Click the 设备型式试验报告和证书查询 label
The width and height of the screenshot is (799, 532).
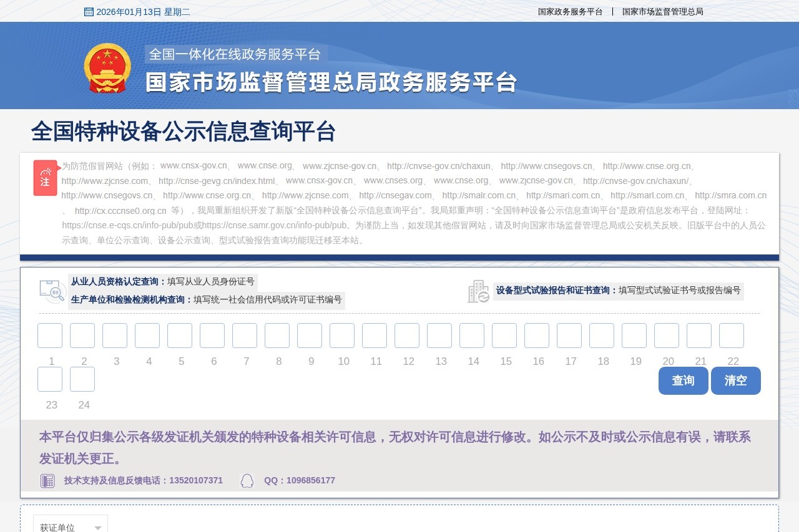pyautogui.click(x=553, y=291)
